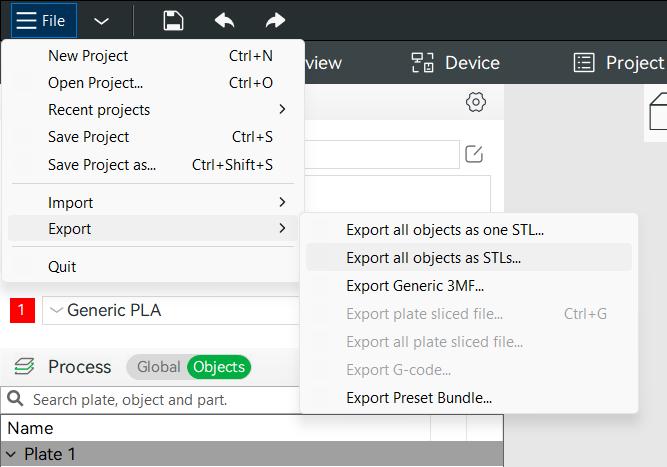The width and height of the screenshot is (667, 467).
Task: Choose Export all objects as STLs
Action: pos(433,257)
